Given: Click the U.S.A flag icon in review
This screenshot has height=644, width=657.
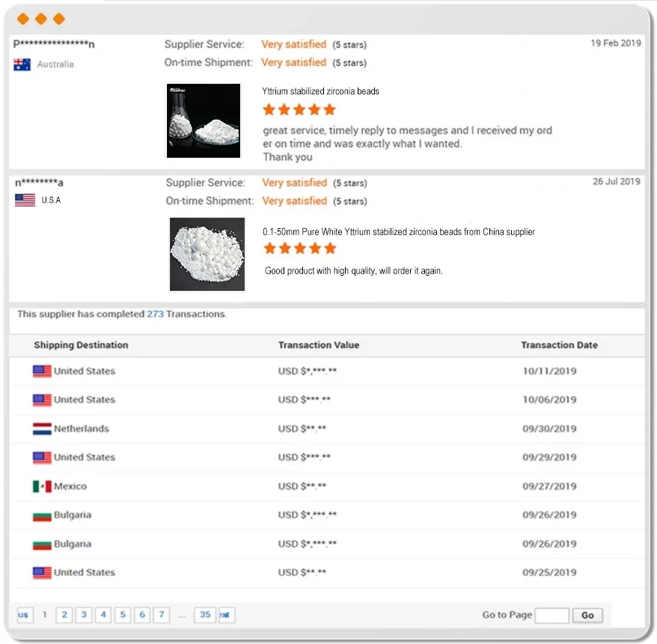Looking at the screenshot, I should (x=25, y=200).
